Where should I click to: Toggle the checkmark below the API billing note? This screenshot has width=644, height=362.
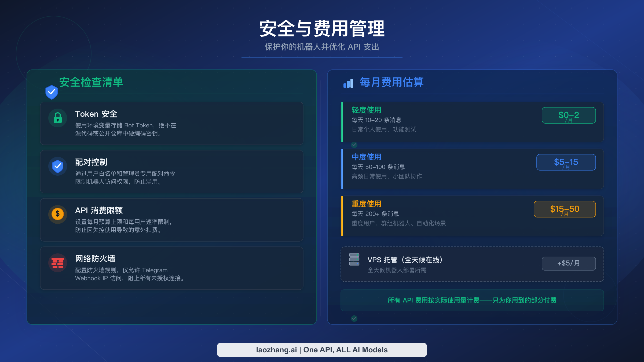tap(354, 319)
